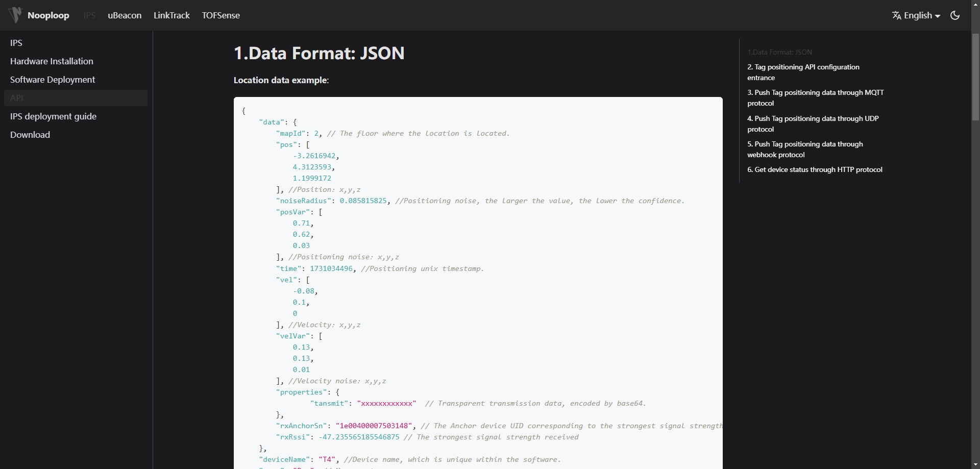
Task: Jump to Get device status HTTP section
Action: 815,169
